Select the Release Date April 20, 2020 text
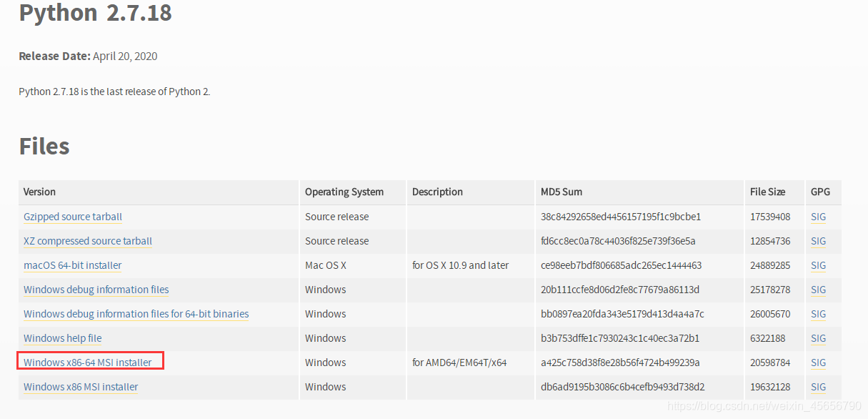The width and height of the screenshot is (868, 419). click(x=88, y=56)
